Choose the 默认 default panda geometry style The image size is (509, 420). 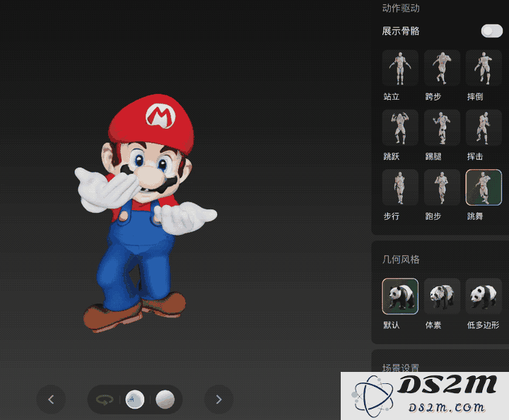(x=400, y=296)
